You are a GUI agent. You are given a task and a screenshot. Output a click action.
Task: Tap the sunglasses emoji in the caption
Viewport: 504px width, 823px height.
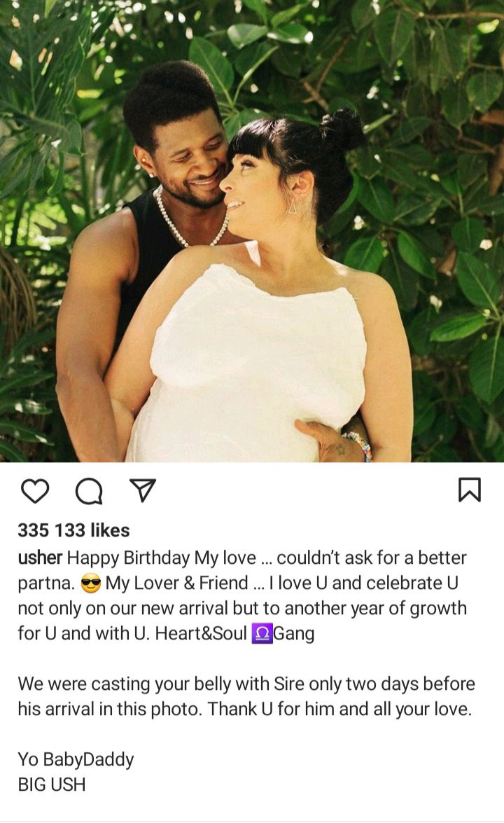click(91, 583)
